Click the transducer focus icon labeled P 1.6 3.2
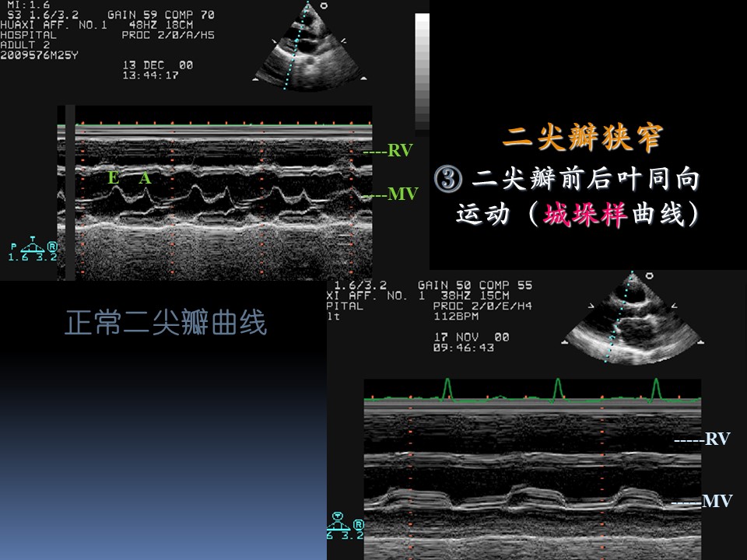747x560 pixels. point(33,249)
